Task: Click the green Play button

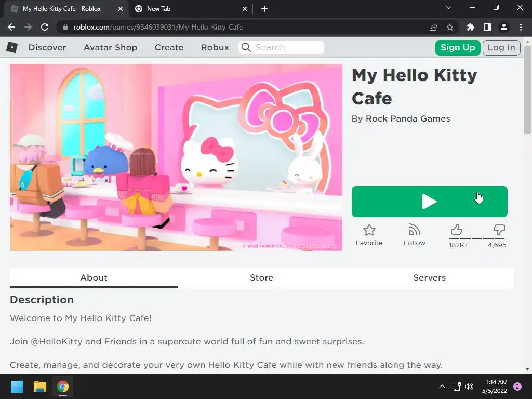Action: [430, 202]
